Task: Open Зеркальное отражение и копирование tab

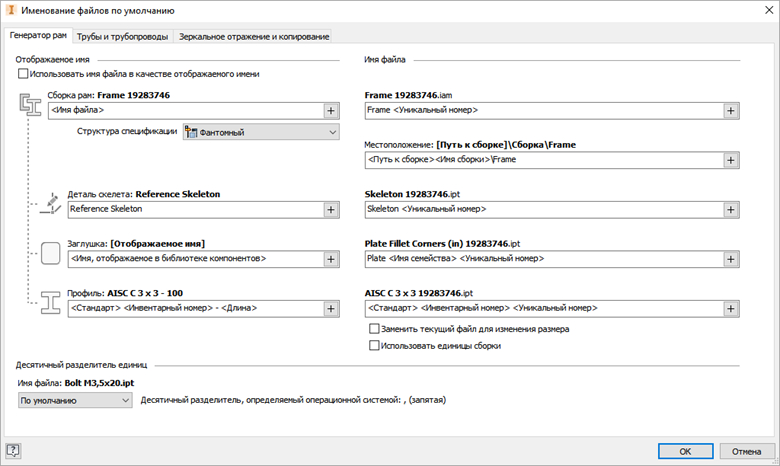Action: click(253, 37)
